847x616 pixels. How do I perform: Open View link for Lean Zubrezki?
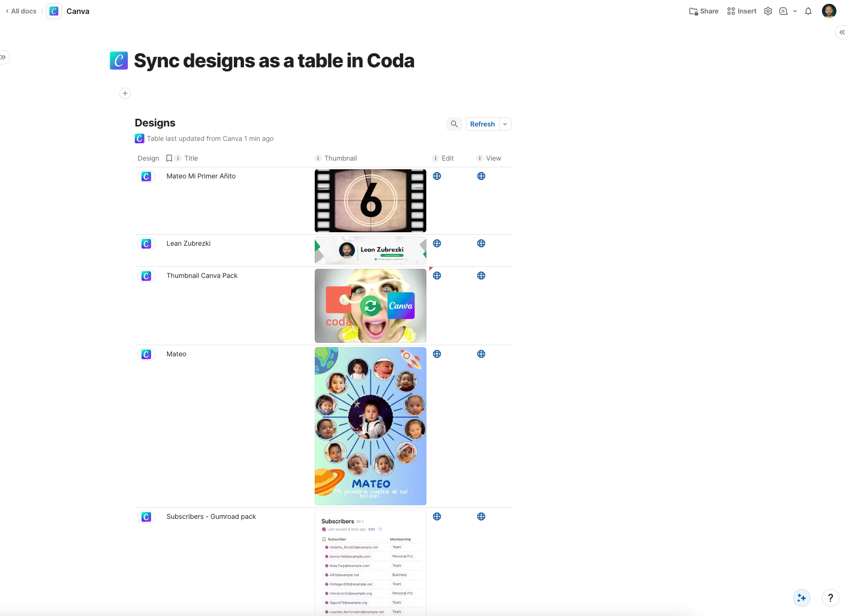(x=481, y=243)
